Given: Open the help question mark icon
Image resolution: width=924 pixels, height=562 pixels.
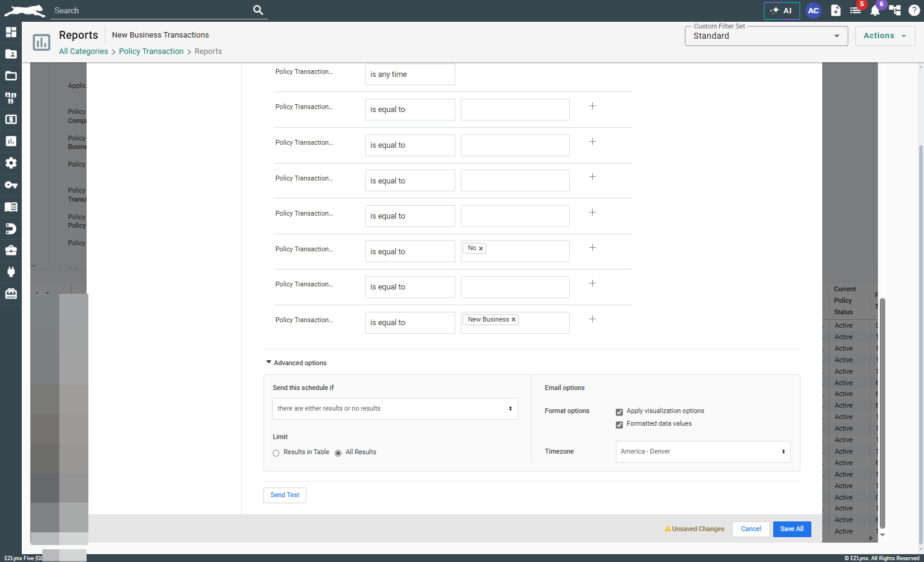Looking at the screenshot, I should tap(914, 10).
